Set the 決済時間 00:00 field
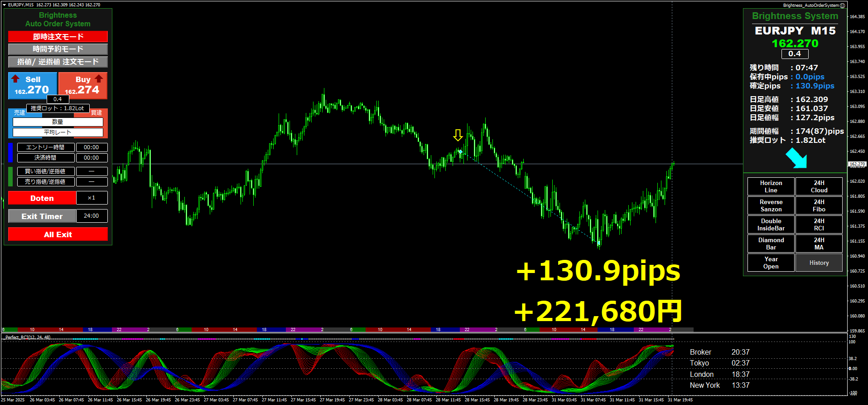Viewport: 868px width, 405px height. coord(92,158)
